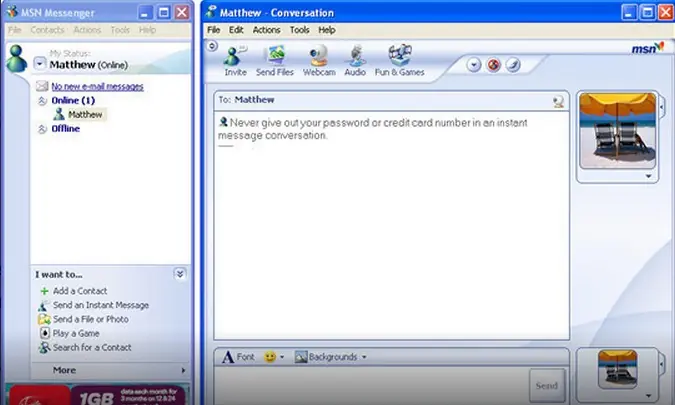Click Send an Instant Message
This screenshot has height=405, width=675.
tap(101, 305)
